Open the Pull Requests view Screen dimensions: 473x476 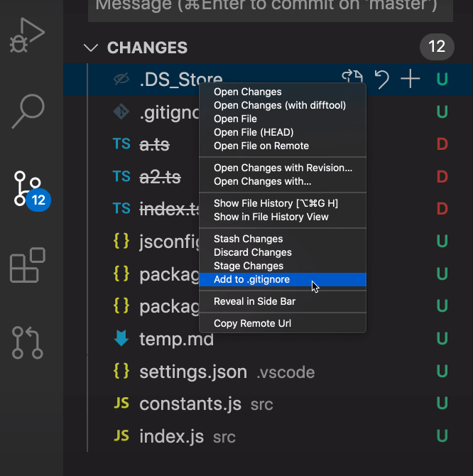click(x=28, y=342)
